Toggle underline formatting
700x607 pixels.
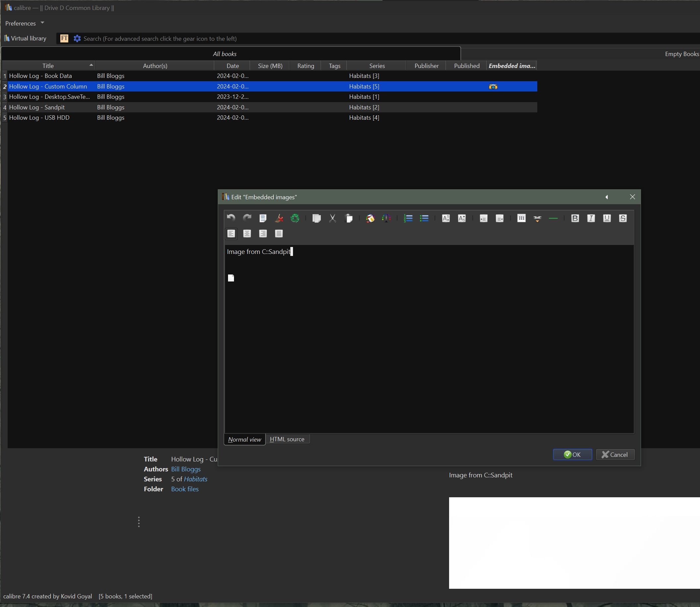607,218
